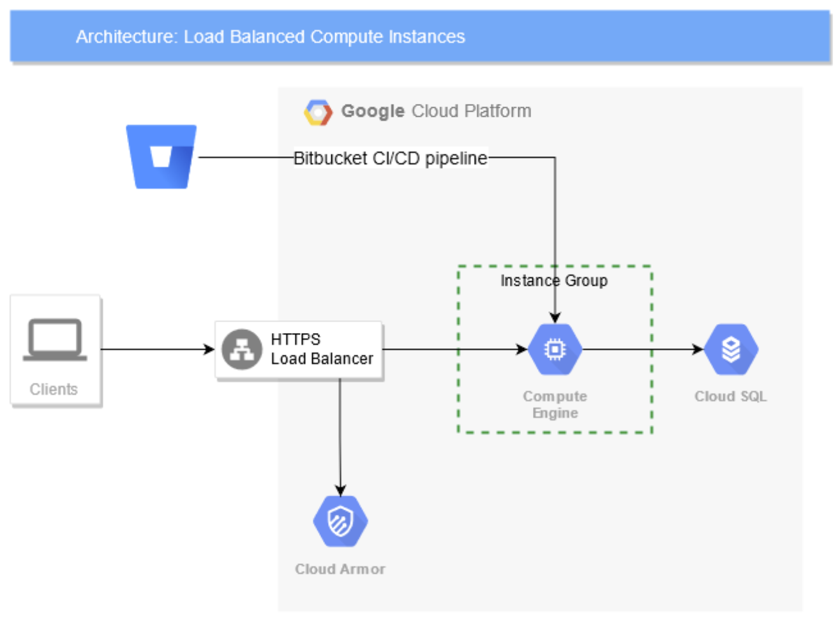
Task: Select the 'Compute Engine' caption
Action: point(555,404)
